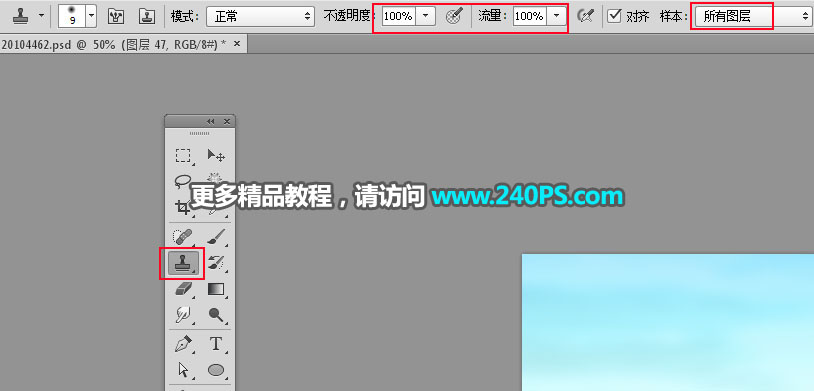Select the Path Selection tool
This screenshot has height=391, width=814.
[x=183, y=369]
